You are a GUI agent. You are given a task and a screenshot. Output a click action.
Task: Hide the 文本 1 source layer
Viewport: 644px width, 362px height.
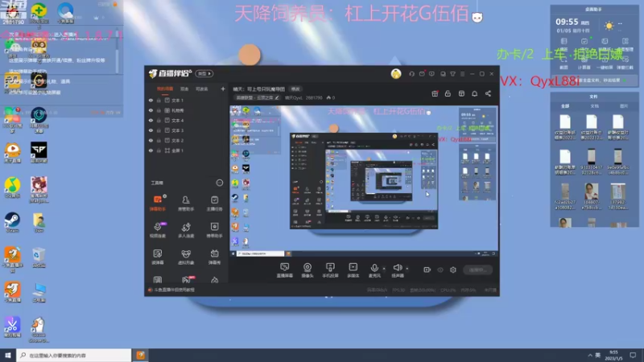pos(151,100)
